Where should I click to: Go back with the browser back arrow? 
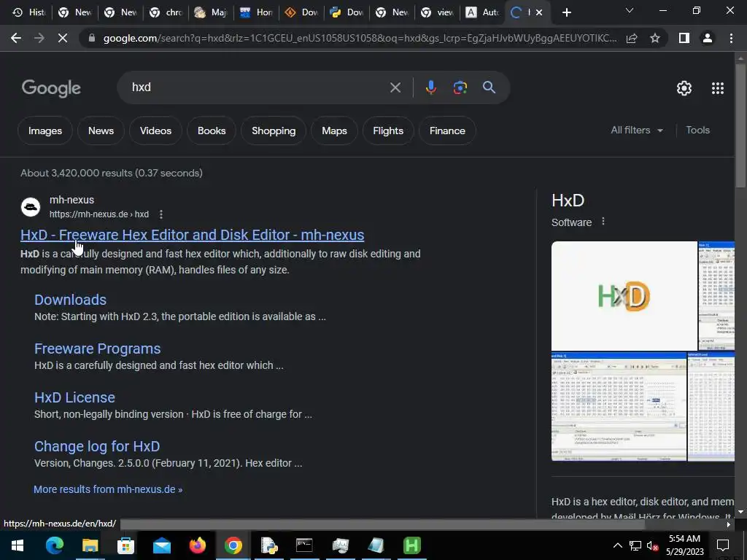click(16, 38)
